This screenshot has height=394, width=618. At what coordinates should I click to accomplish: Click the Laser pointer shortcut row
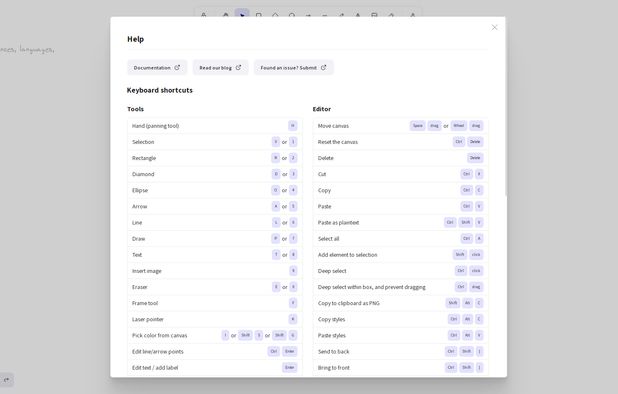(x=215, y=319)
